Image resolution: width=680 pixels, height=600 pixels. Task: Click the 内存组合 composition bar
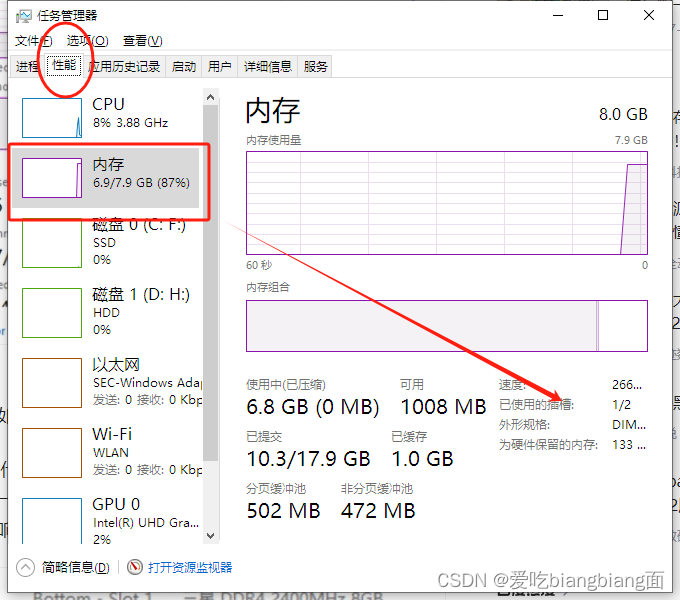[x=447, y=326]
